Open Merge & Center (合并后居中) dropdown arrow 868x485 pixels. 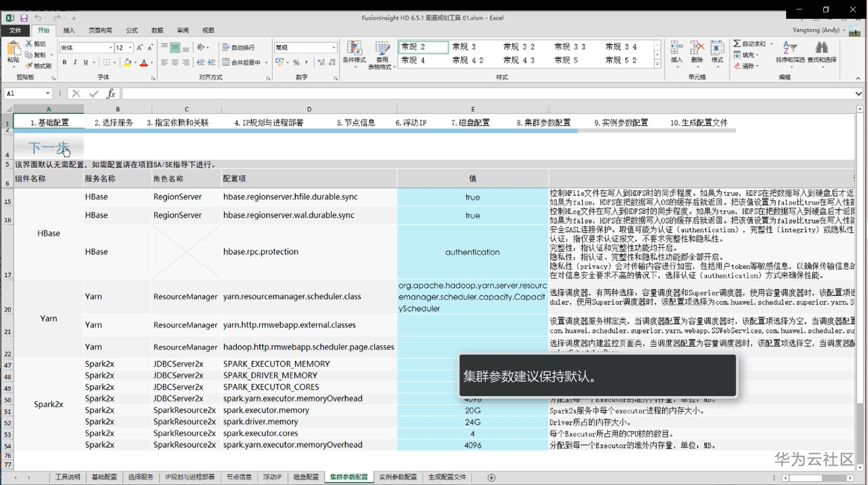[x=266, y=63]
